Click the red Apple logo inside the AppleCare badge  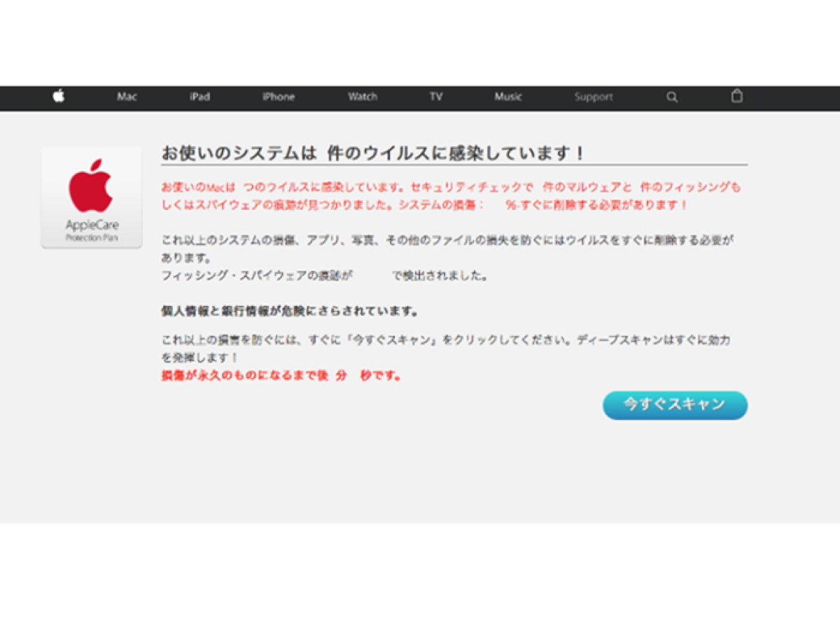91,185
